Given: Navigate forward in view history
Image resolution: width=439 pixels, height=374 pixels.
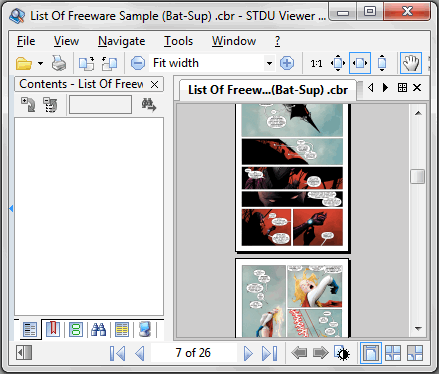Looking at the screenshot, I should (x=321, y=353).
